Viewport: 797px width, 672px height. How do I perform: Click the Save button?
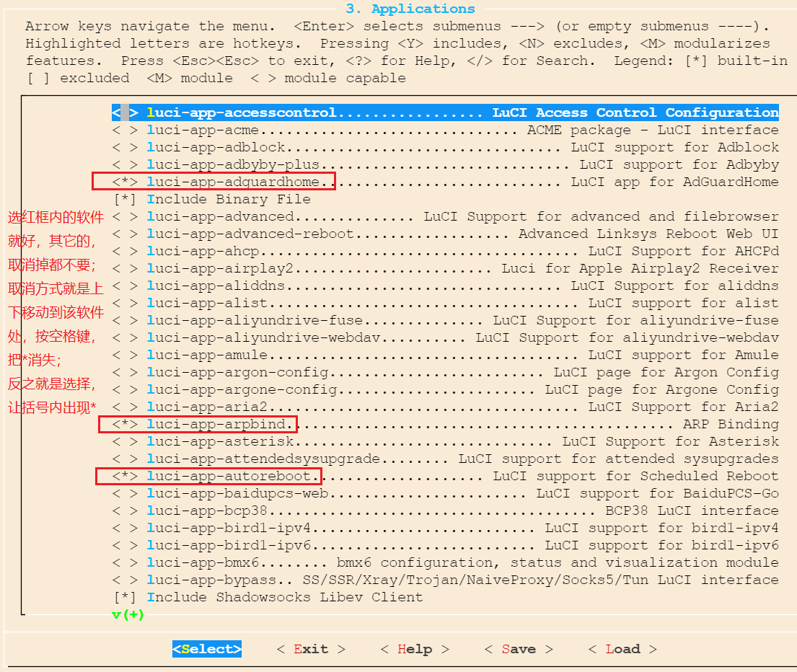(518, 649)
